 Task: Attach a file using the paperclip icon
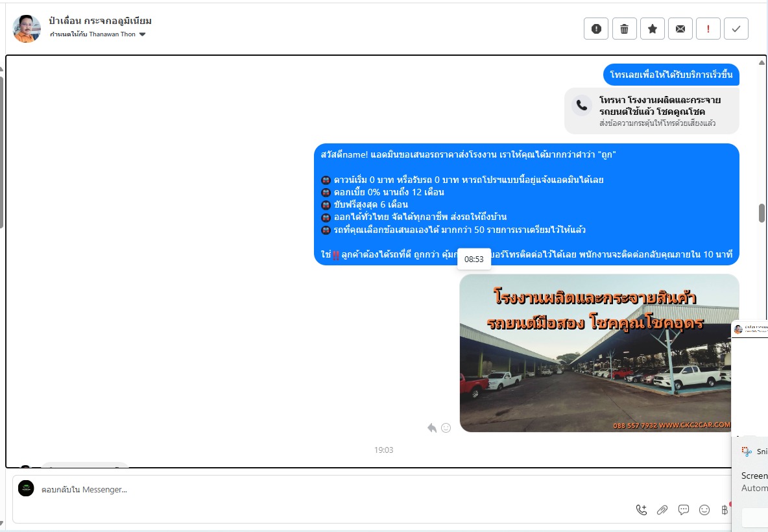pyautogui.click(x=662, y=510)
